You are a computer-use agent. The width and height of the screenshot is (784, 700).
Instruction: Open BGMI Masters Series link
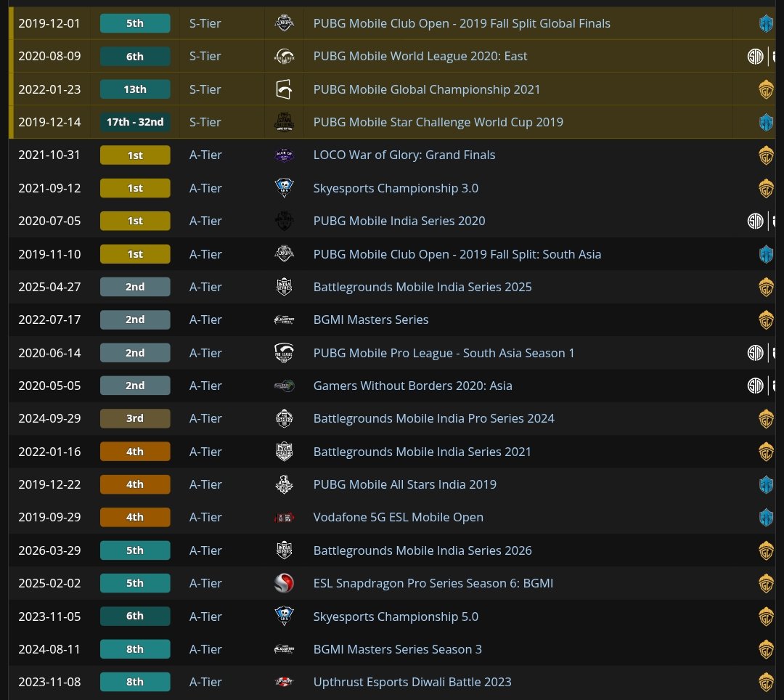tap(370, 320)
